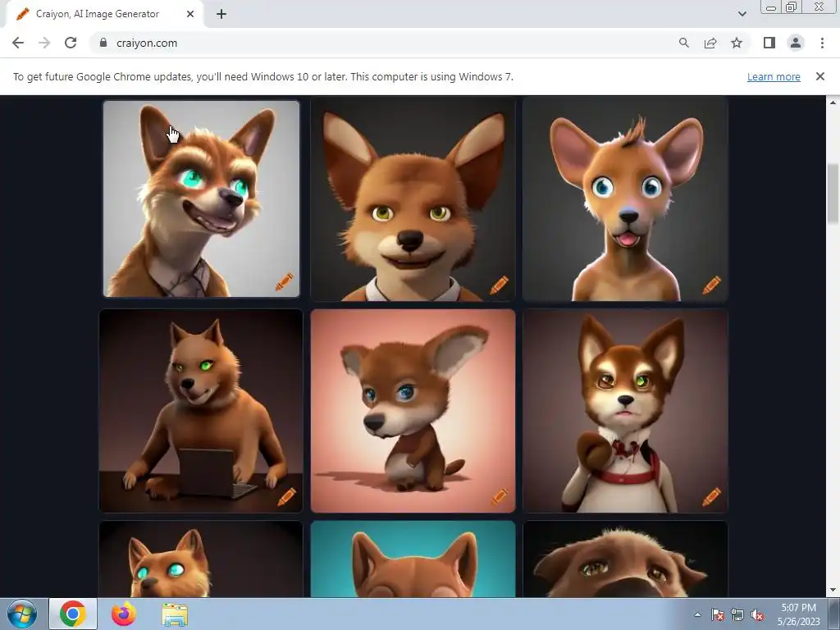Select big-eared blue-eyed fawn image
This screenshot has width=840, height=630.
(625, 199)
